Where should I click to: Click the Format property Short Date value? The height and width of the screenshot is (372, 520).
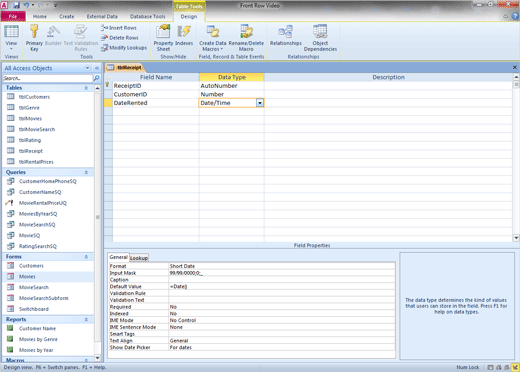[282, 266]
